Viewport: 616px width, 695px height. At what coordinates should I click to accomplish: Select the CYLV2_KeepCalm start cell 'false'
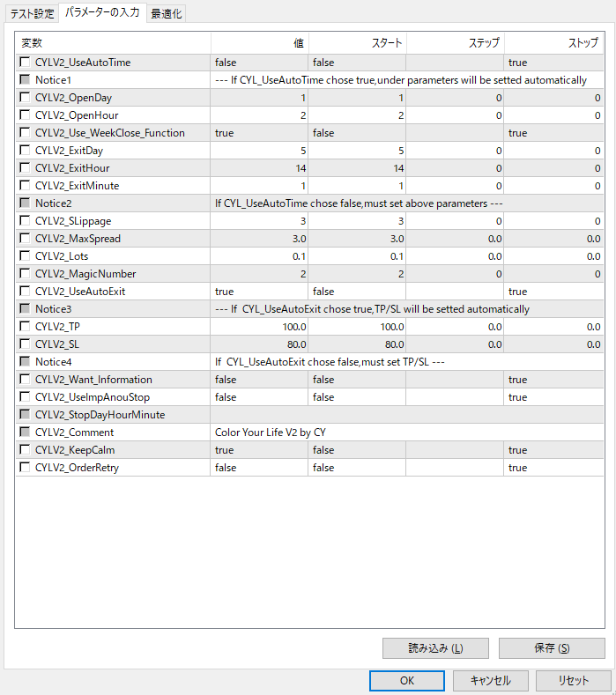[x=357, y=450]
